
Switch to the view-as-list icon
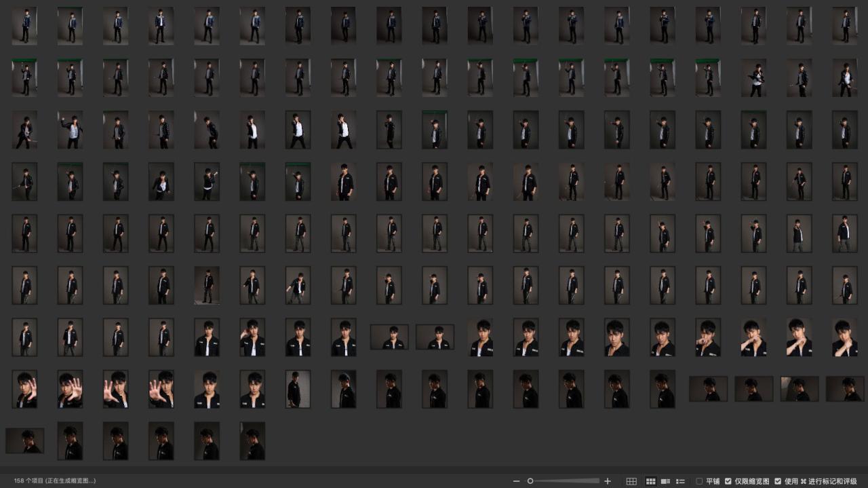tap(680, 481)
